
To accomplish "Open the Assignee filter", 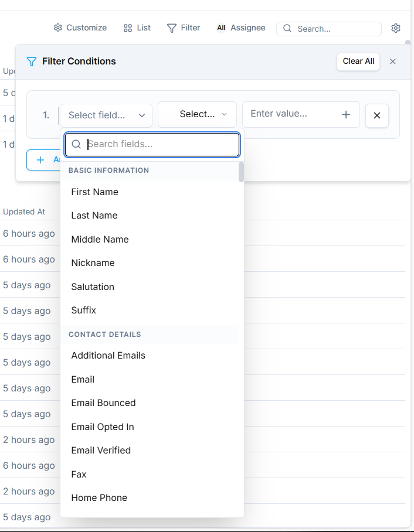I will pyautogui.click(x=241, y=28).
